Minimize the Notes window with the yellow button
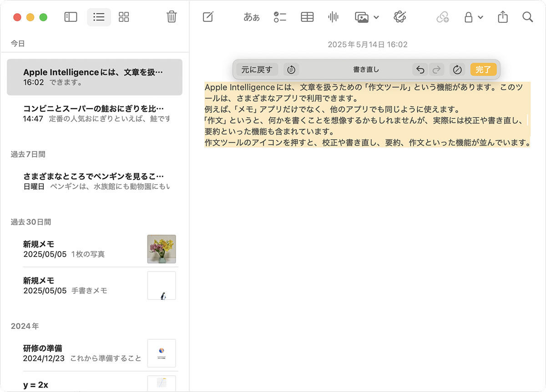The width and height of the screenshot is (546, 392). [30, 17]
